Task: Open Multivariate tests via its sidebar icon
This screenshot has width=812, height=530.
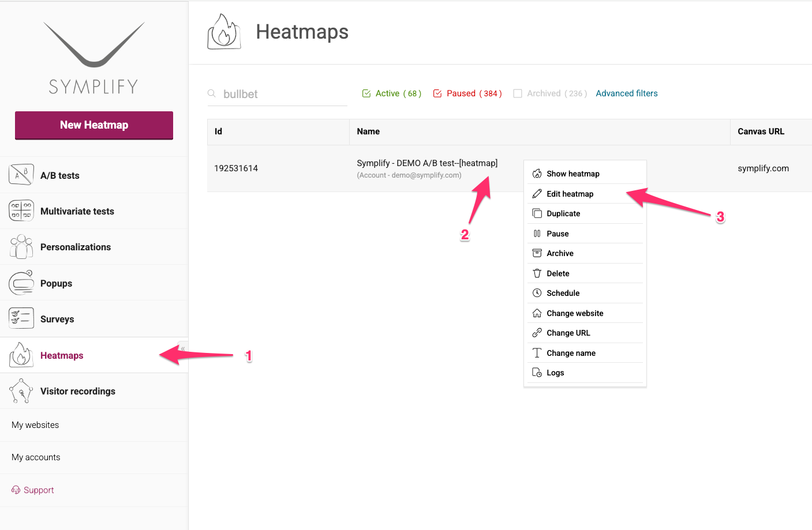Action: (21, 211)
